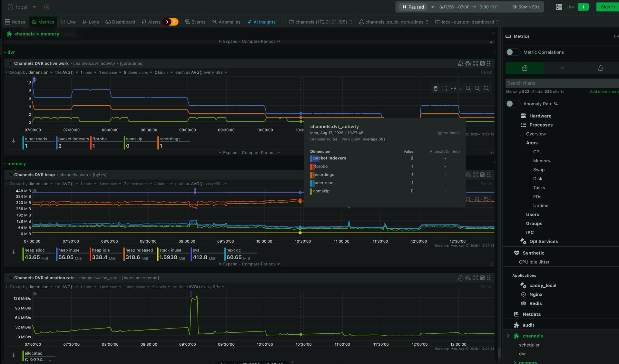Open 5 dimensions dropdown on the DVR chart
The width and height of the screenshot is (619, 364).
[x=138, y=72]
